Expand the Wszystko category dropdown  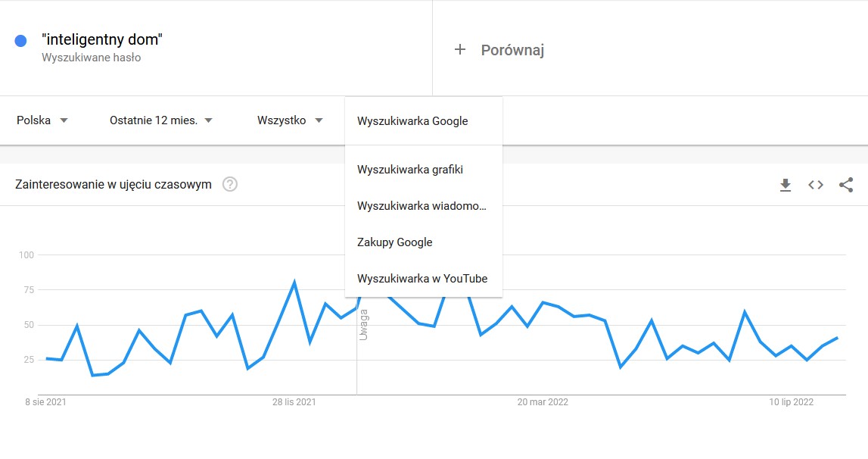pyautogui.click(x=290, y=120)
